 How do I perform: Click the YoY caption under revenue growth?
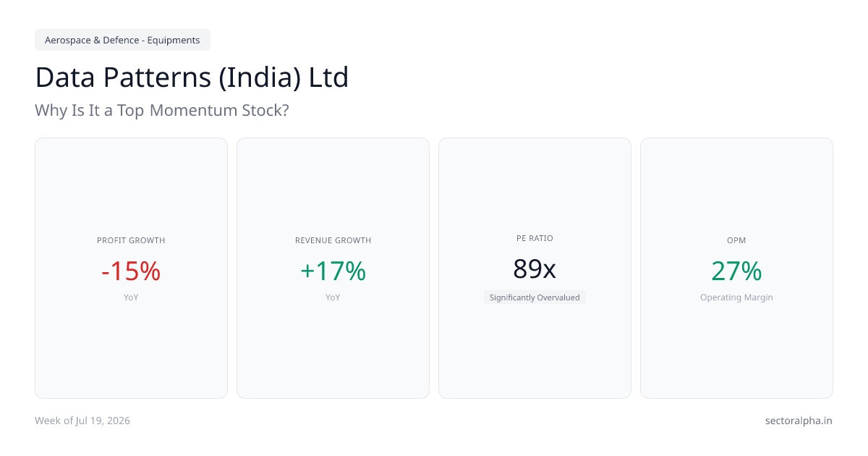pos(333,297)
